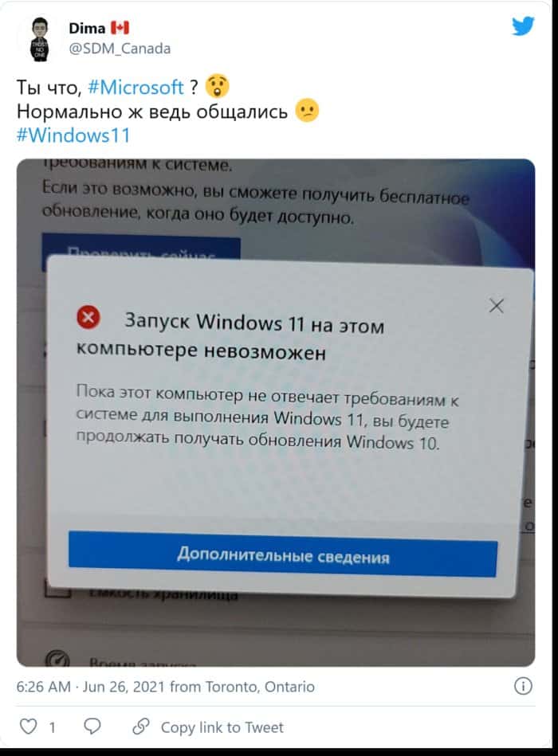Click the Дополнительные сведения button
Viewport: 558px width, 756px height.
(283, 555)
